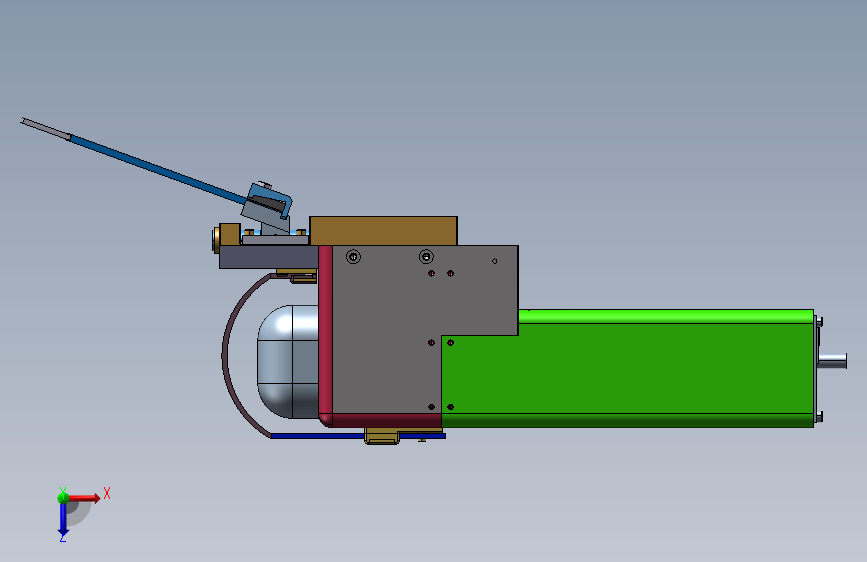Select the gray tip of the angled rod
This screenshot has width=867, height=562.
pyautogui.click(x=45, y=128)
